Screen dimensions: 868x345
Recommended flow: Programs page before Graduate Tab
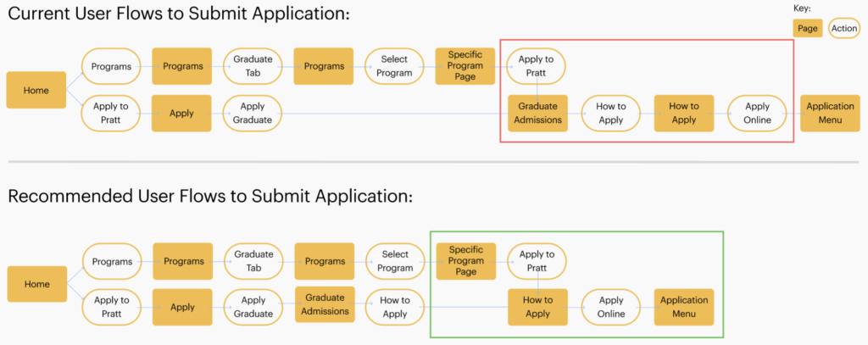(x=183, y=261)
